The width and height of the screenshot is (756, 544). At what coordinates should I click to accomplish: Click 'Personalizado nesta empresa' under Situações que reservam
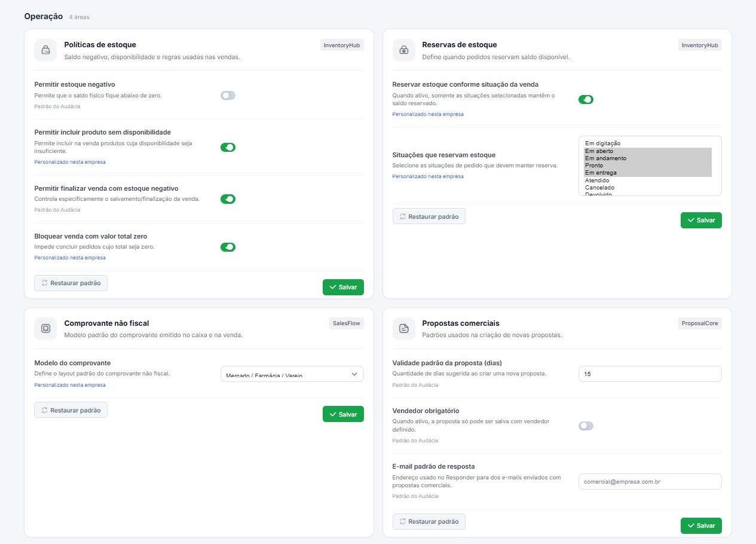(x=428, y=176)
